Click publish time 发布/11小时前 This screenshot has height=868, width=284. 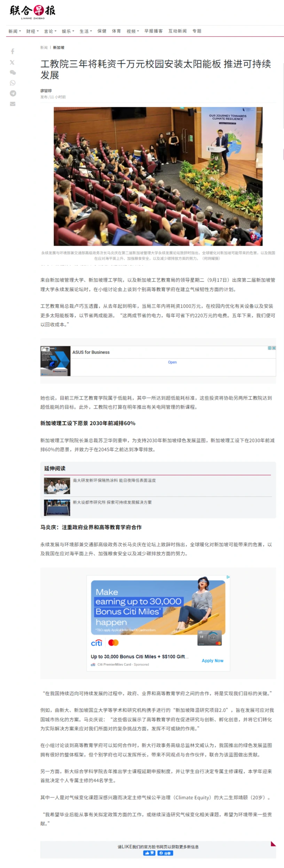(x=53, y=97)
